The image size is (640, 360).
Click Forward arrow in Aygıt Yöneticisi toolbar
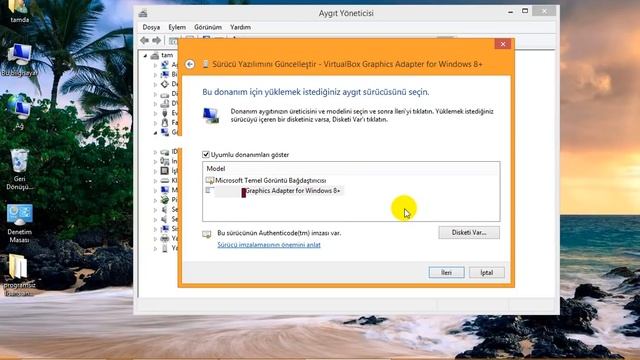(157, 40)
